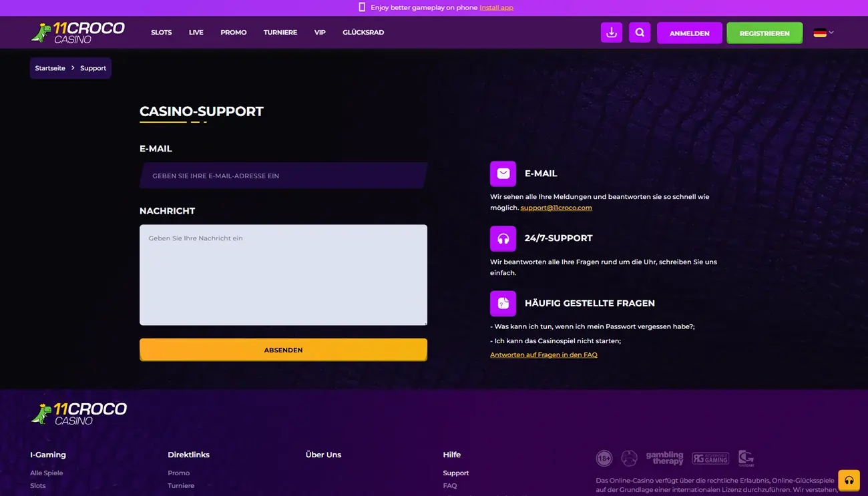Open the TURNIERE menu item
The height and width of the screenshot is (496, 868).
pyautogui.click(x=280, y=32)
